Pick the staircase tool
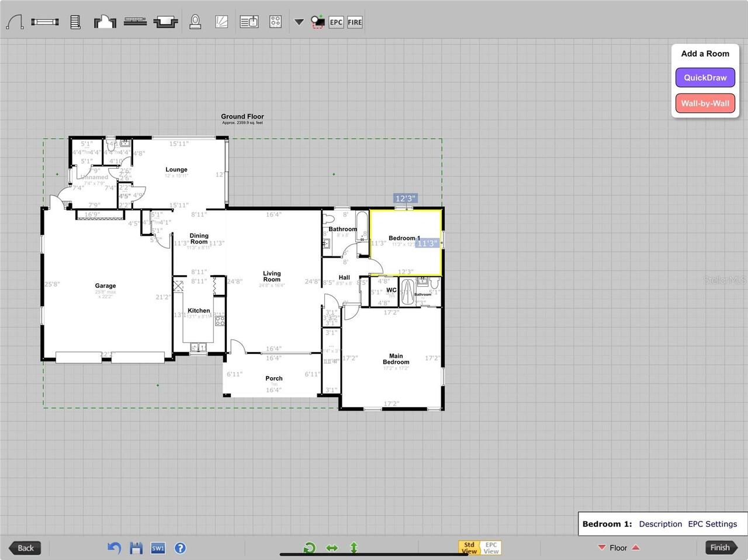This screenshot has height=560, width=748. [75, 22]
